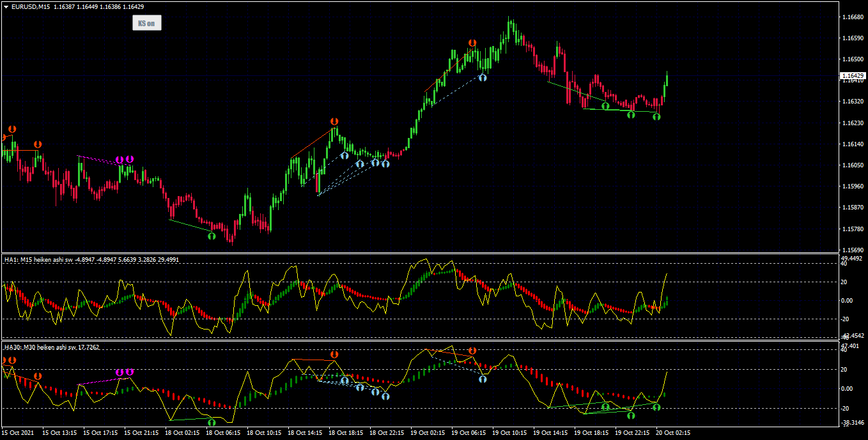868x440 pixels.
Task: Click the orange arrow above the 15 Oct 13:15 candles on the price chart
Action: tap(38, 144)
